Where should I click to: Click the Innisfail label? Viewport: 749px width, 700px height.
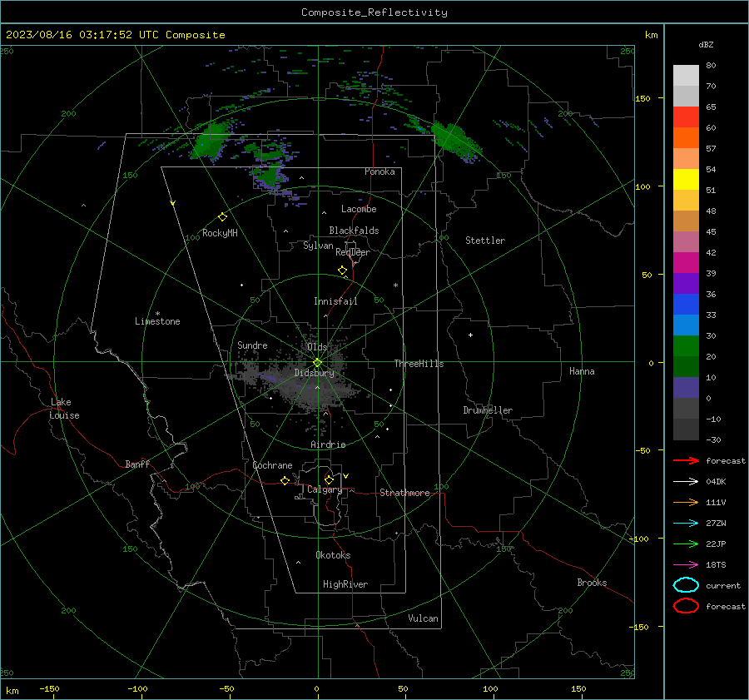coord(335,301)
